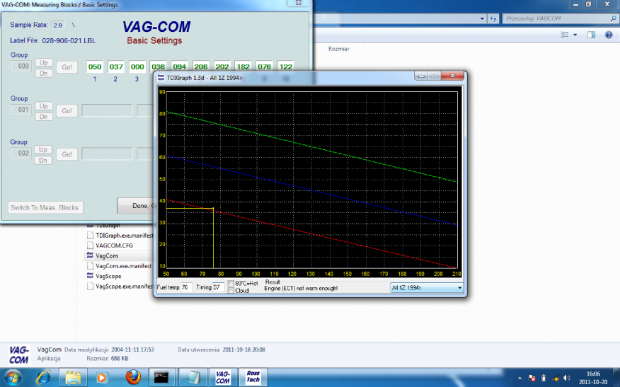This screenshot has height=387, width=620.
Task: Click the Fuel temp input field
Action: coord(186,287)
